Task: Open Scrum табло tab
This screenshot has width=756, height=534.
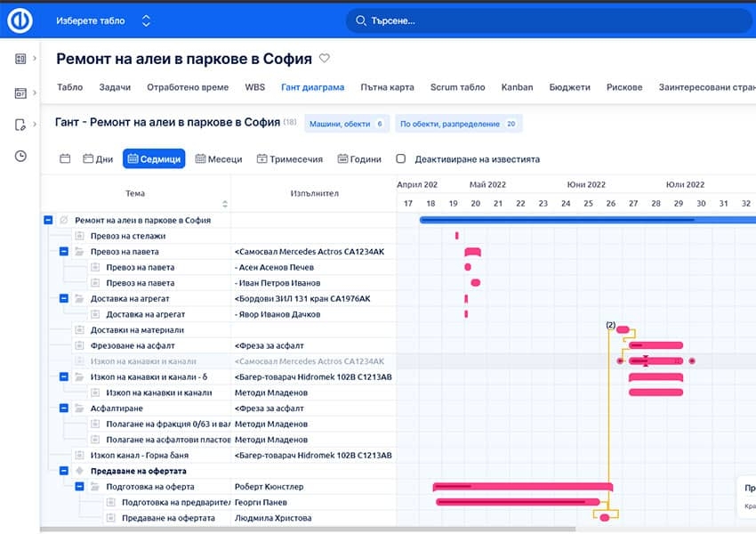Action: coord(457,87)
